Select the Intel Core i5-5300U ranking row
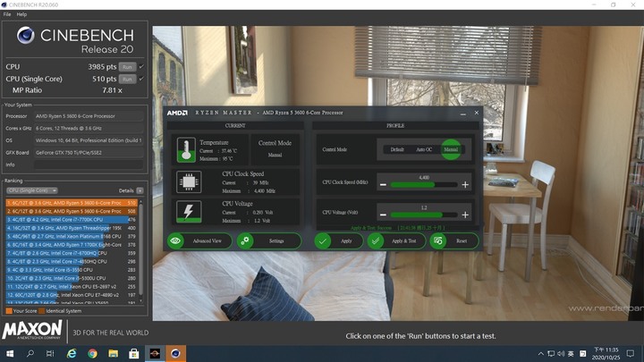Viewport: 644px width, 362px height. 72,278
